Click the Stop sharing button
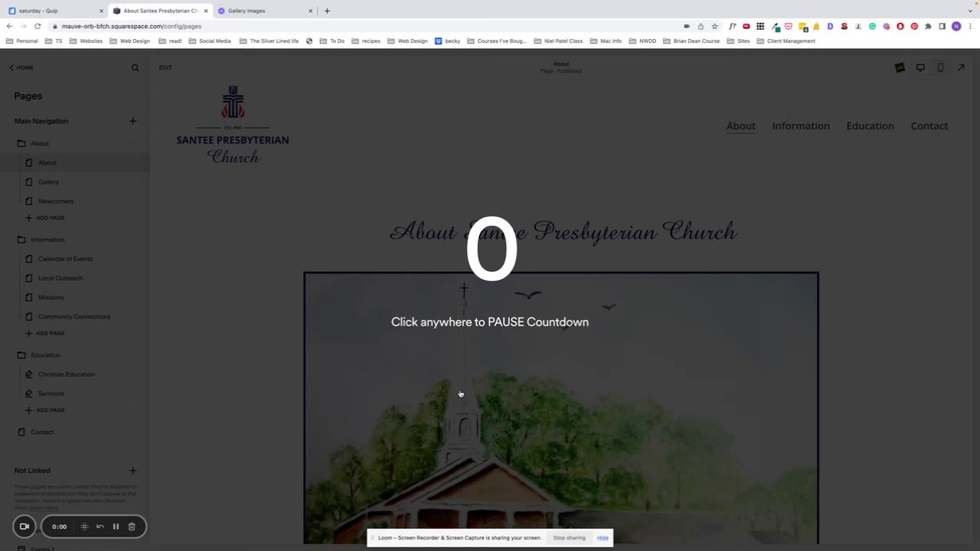 pyautogui.click(x=569, y=538)
